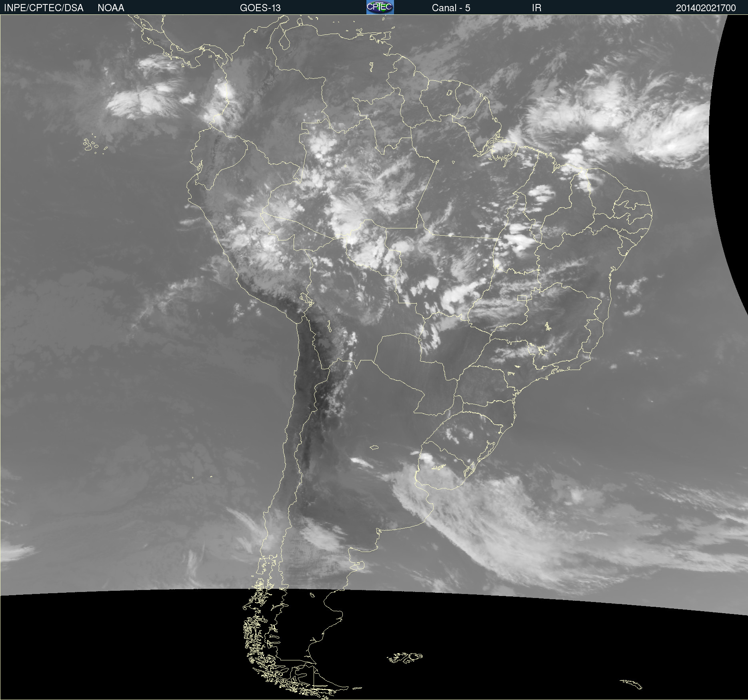This screenshot has width=748, height=700.
Task: Click the Canal - 5 label
Action: click(x=451, y=8)
